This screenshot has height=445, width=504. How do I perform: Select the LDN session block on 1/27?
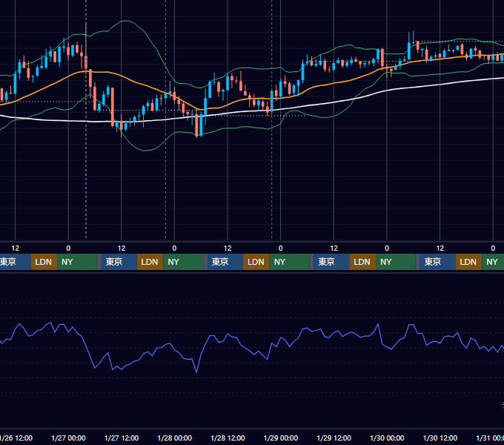pos(150,262)
